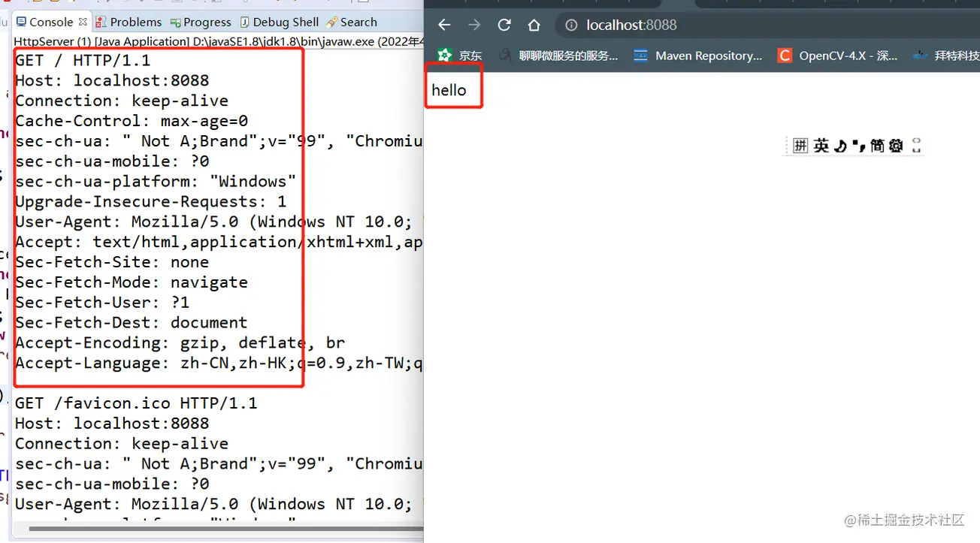Reload the localhost:8088 page
The width and height of the screenshot is (980, 543).
(x=504, y=25)
